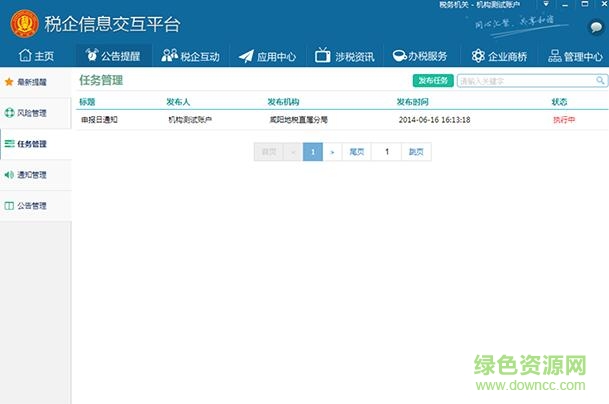
Task: Click the account name in title bar
Action: click(x=479, y=4)
